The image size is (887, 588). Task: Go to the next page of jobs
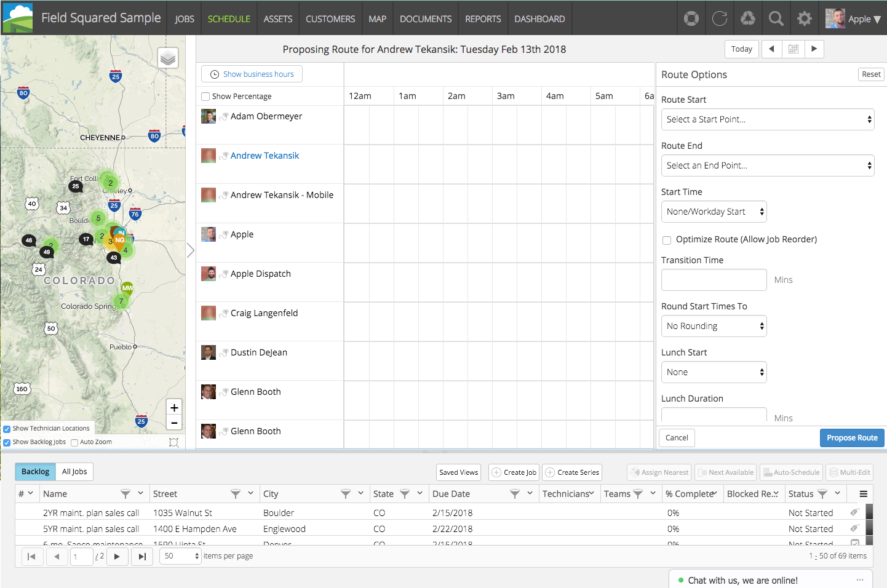(x=117, y=557)
